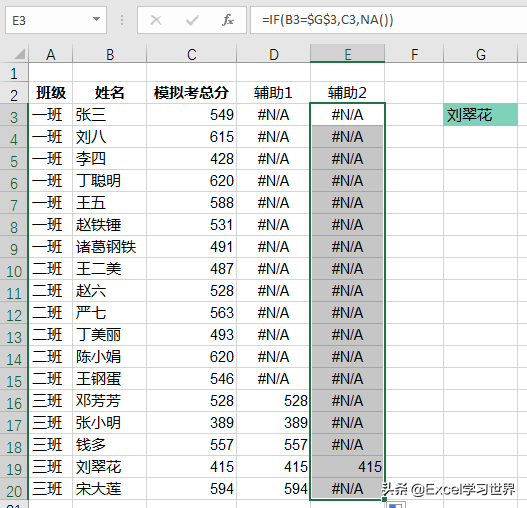Select active cell E3 showing #N/A
Image resolution: width=527 pixels, height=508 pixels.
tap(348, 115)
